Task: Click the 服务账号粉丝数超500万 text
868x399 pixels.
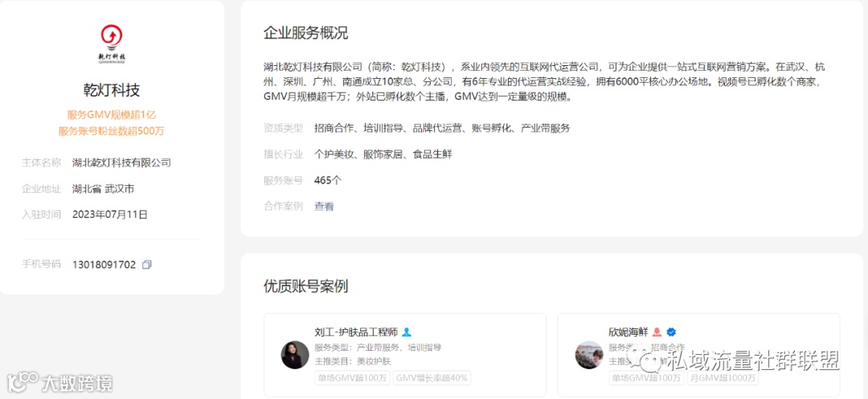Action: pos(112,131)
